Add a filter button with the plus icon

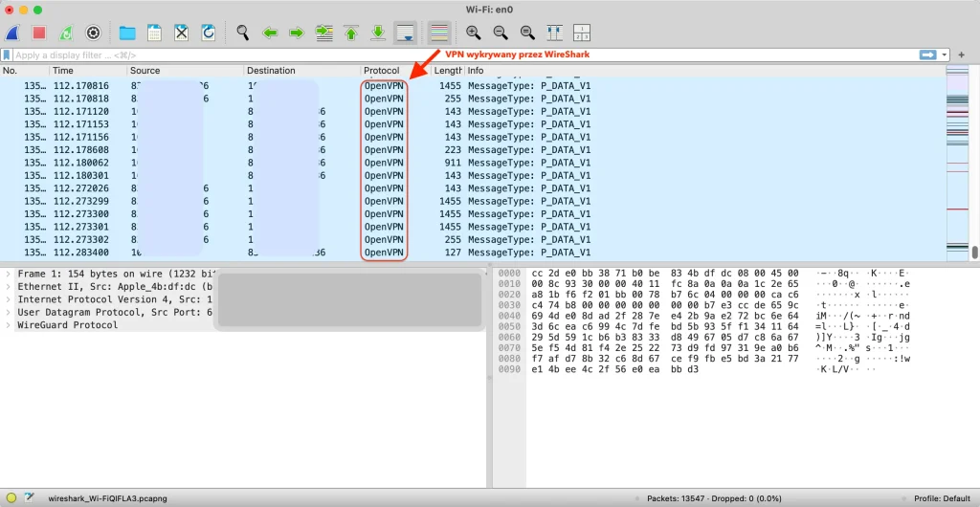(961, 55)
